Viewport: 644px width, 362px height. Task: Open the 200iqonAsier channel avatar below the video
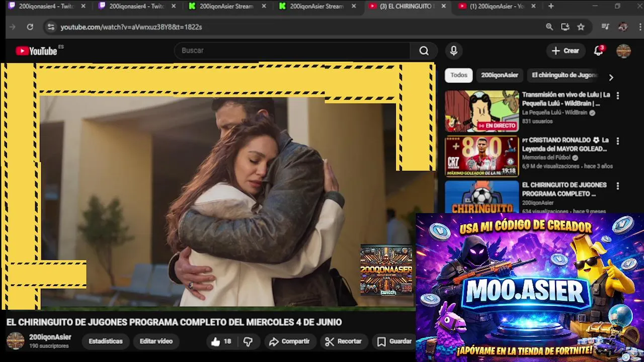(x=15, y=341)
